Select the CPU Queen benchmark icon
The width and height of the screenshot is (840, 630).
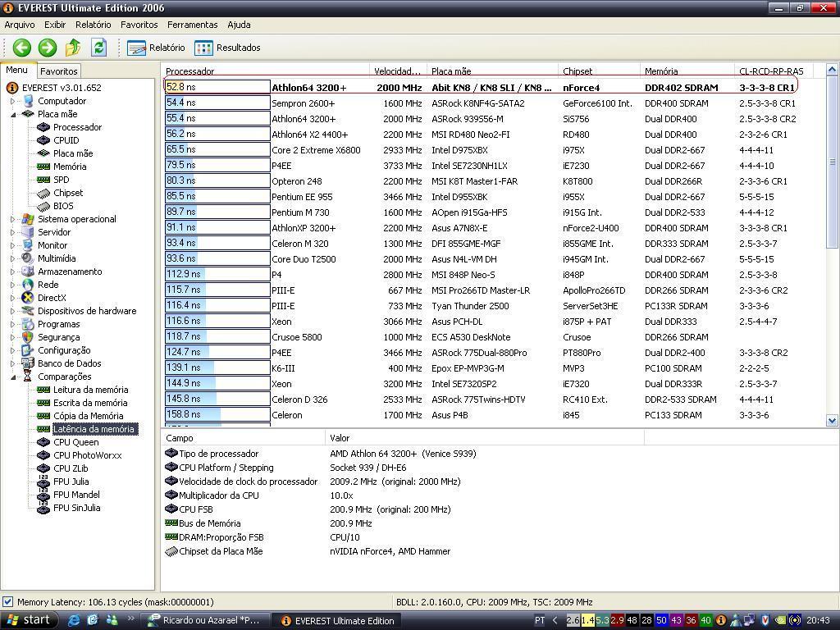(x=43, y=442)
